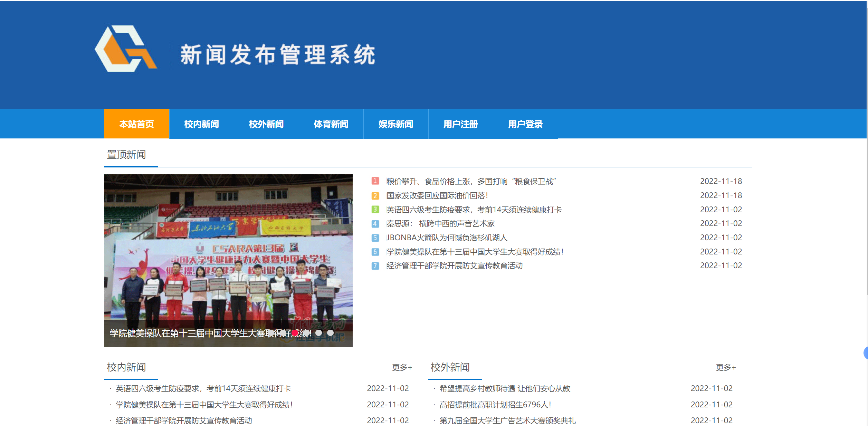Click the blue number 5 rank badge
Image resolution: width=868 pixels, height=426 pixels.
click(x=375, y=238)
